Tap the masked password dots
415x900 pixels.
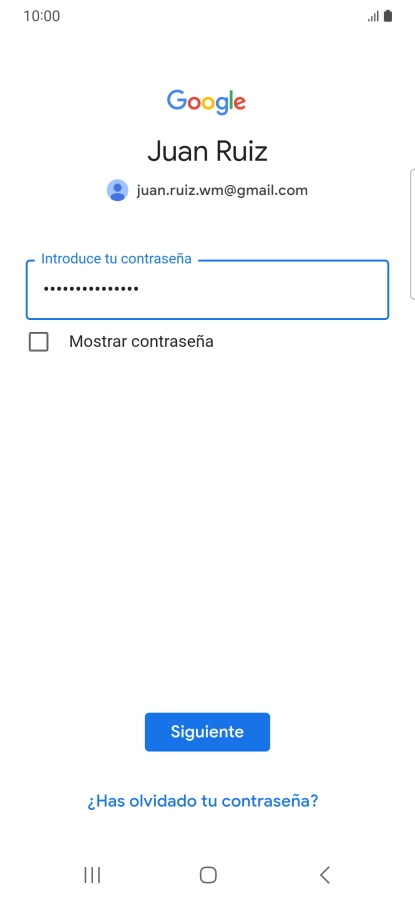click(x=91, y=289)
